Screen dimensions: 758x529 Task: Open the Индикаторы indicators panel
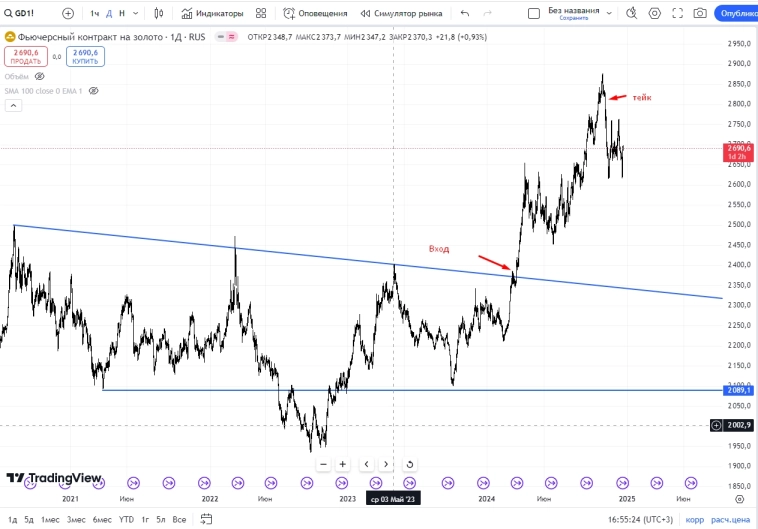point(213,14)
